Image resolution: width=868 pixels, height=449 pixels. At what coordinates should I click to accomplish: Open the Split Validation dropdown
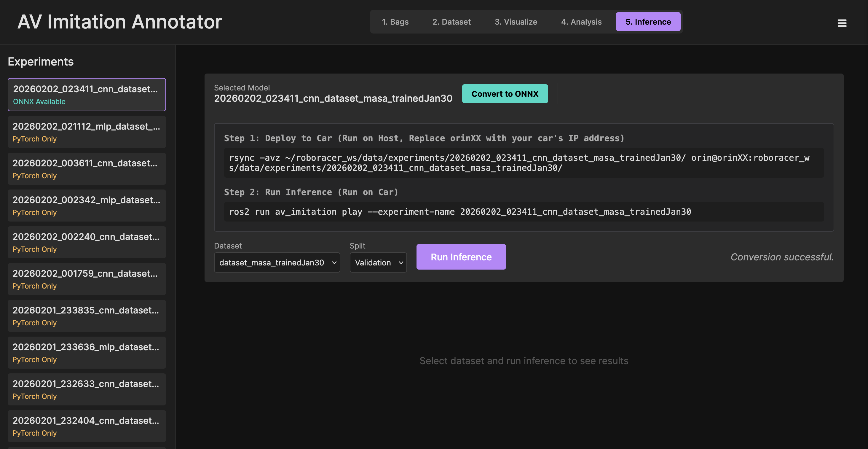(x=378, y=262)
